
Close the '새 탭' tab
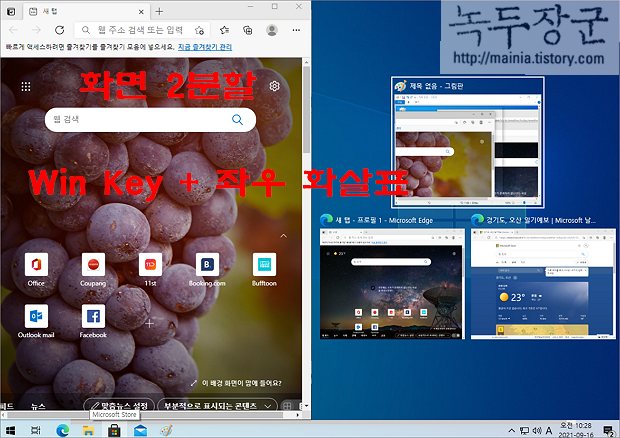(x=141, y=12)
